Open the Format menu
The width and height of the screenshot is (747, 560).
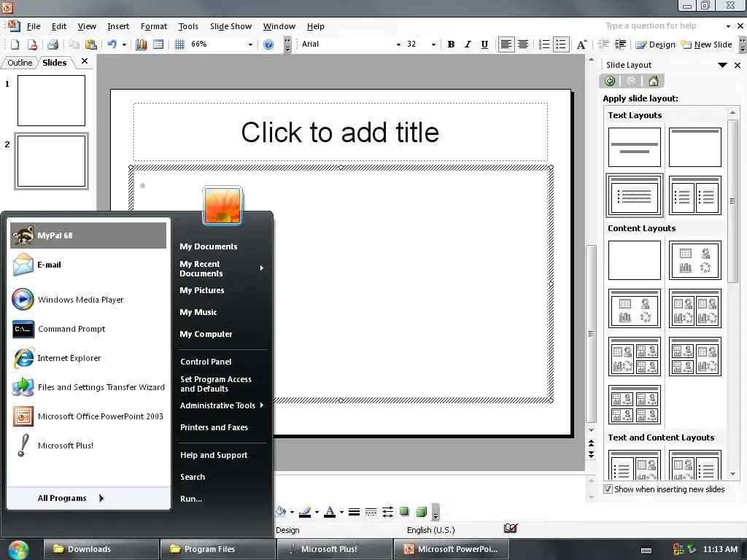pos(153,26)
